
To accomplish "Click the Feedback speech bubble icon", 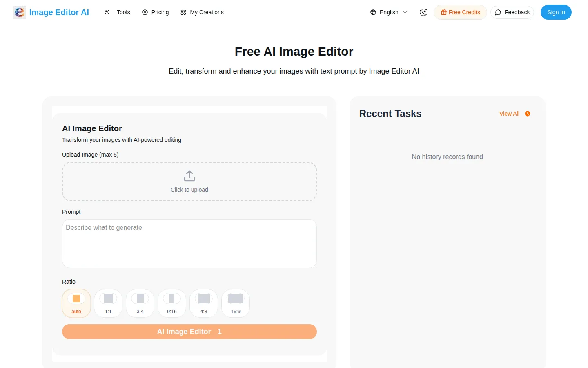I will point(498,12).
